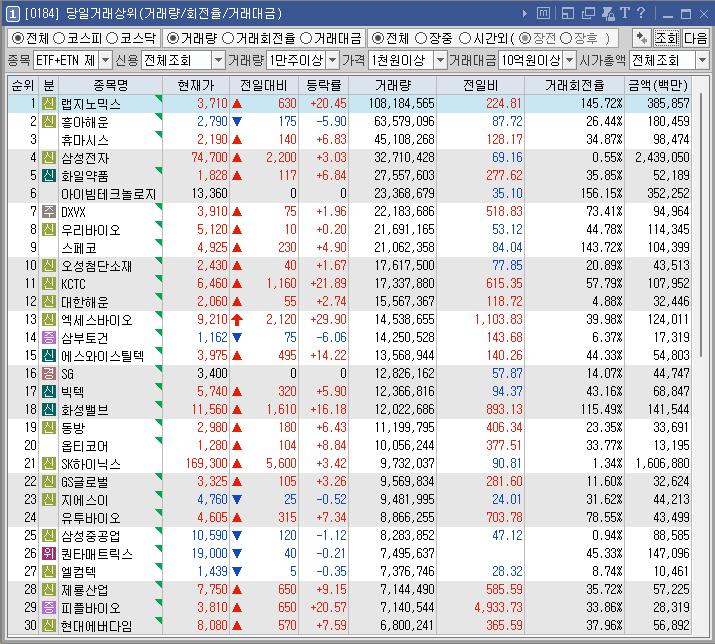Image resolution: width=715 pixels, height=644 pixels.
Task: Select the stock name 스페코
Action: (x=79, y=248)
